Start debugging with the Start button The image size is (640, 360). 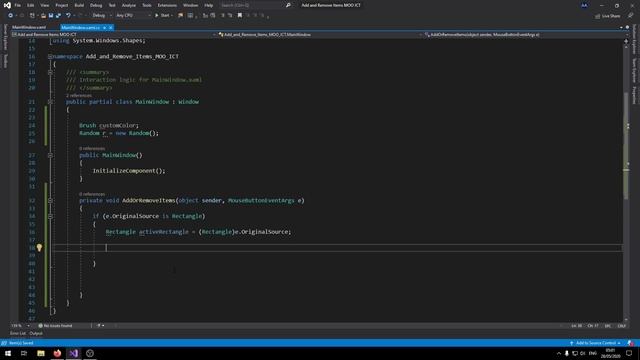162,16
